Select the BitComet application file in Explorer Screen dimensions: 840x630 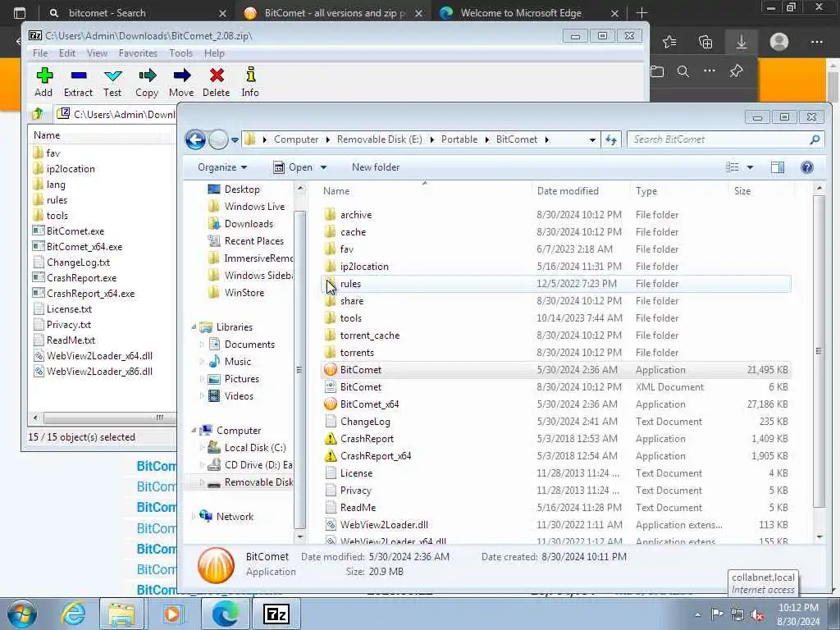tap(555, 370)
